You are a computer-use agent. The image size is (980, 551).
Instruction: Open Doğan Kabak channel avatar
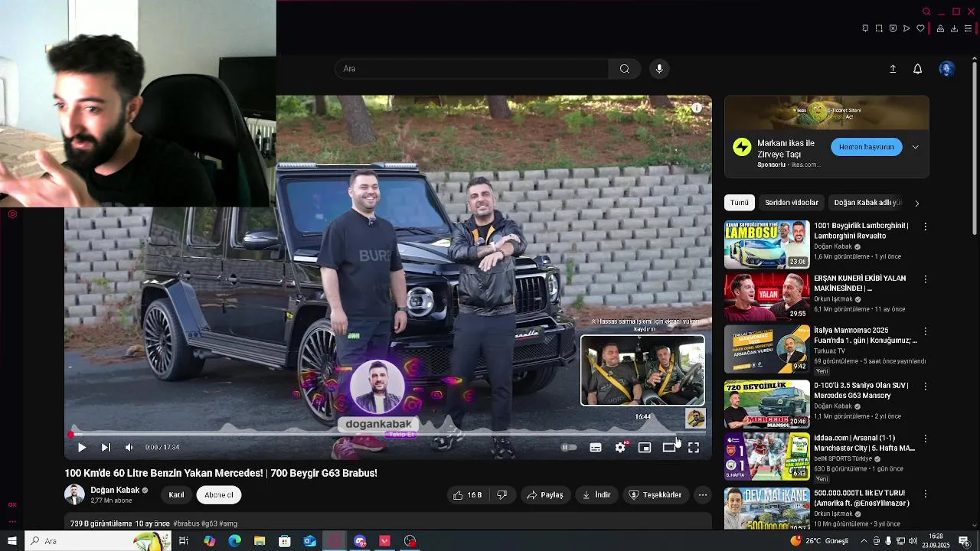point(74,494)
